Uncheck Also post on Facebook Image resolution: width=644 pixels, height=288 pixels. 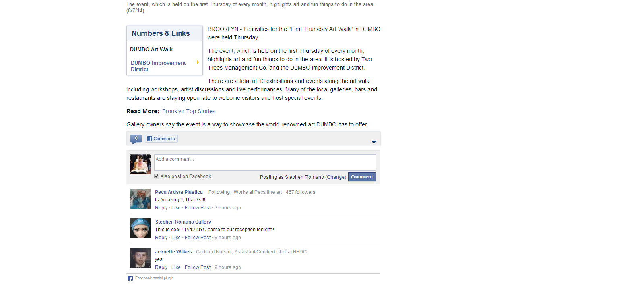pos(157,176)
